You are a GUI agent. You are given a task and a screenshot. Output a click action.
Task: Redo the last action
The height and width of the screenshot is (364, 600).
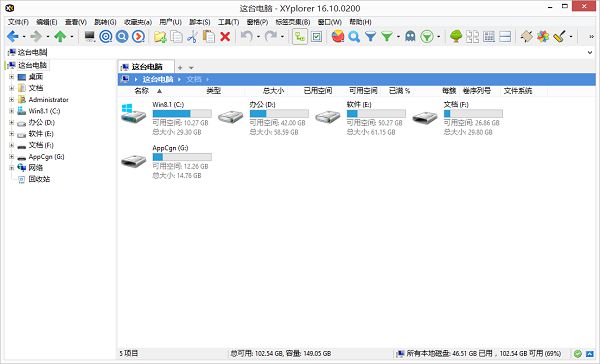[271, 36]
